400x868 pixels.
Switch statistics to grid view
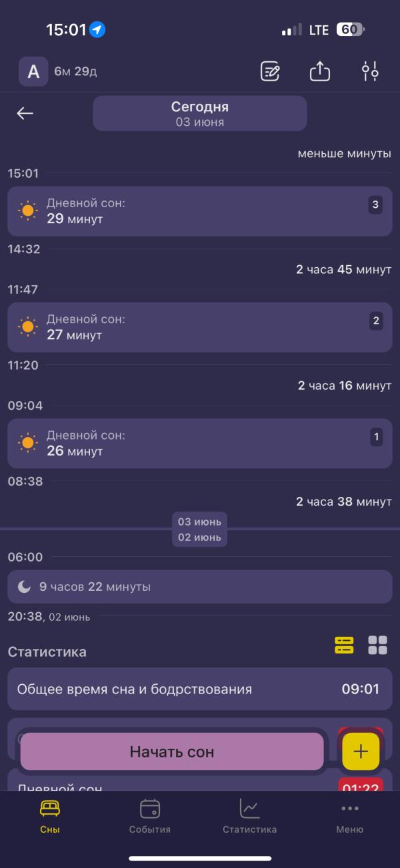coord(378,645)
